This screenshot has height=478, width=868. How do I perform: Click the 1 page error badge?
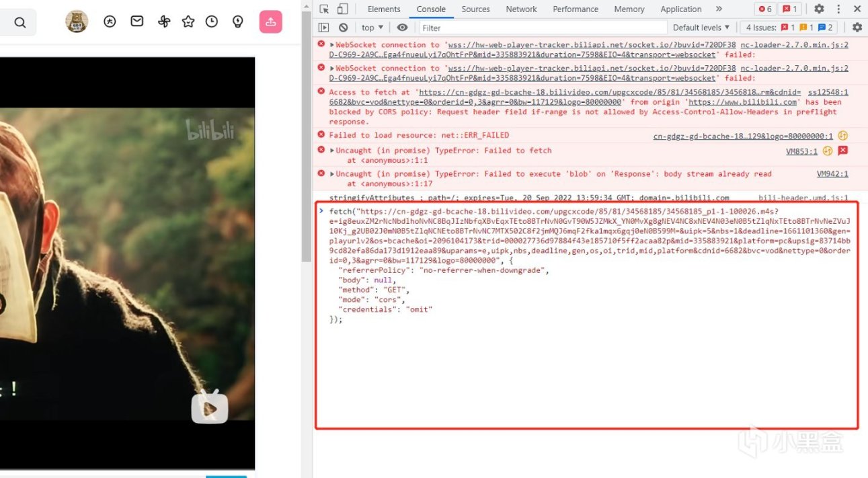790,9
